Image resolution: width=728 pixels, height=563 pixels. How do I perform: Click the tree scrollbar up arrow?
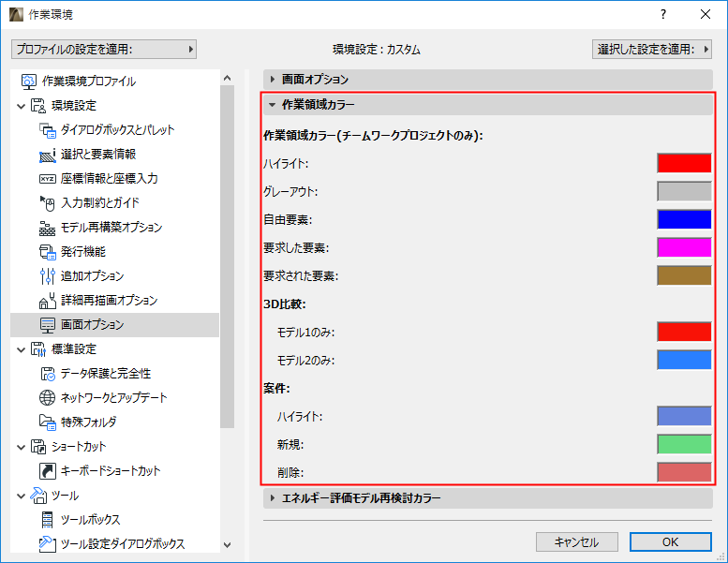(x=227, y=78)
